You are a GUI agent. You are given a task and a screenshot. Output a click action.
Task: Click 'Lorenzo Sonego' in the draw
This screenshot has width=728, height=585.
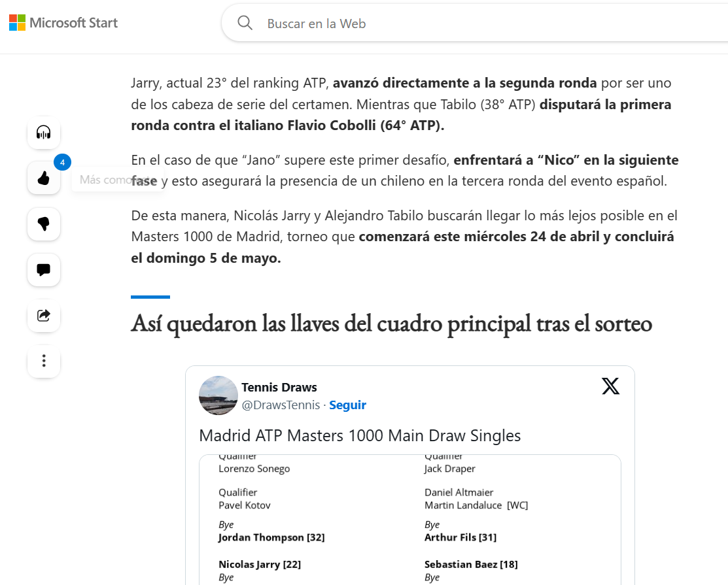coord(254,469)
